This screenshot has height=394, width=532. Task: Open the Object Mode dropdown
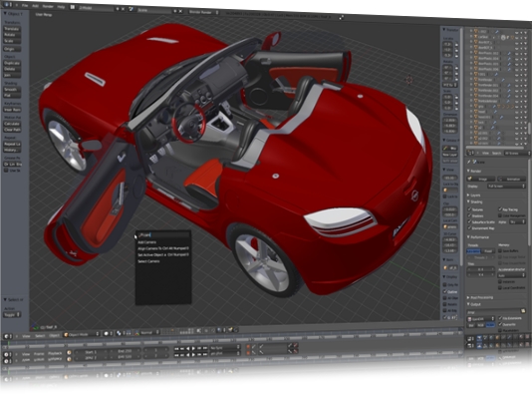pyautogui.click(x=82, y=334)
